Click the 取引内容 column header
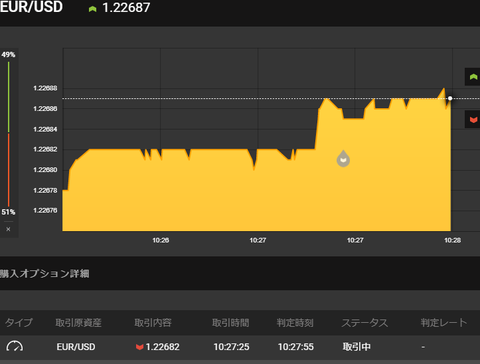 [x=153, y=323]
